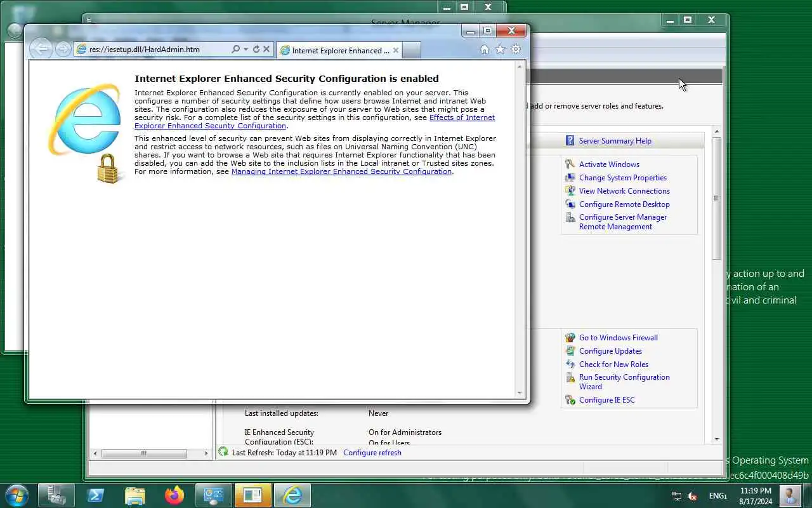
Task: Click the network tray icon
Action: coord(677,496)
